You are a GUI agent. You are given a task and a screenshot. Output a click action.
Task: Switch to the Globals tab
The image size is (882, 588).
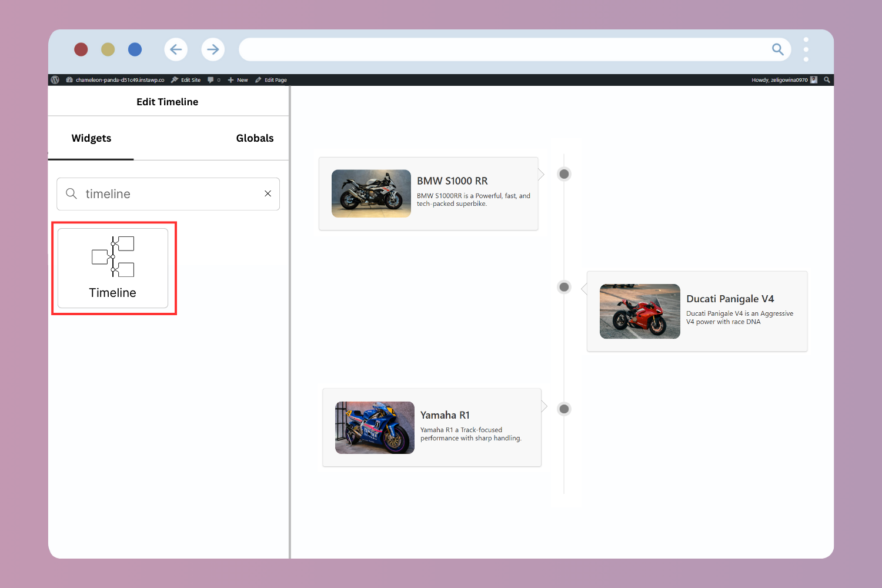tap(255, 138)
